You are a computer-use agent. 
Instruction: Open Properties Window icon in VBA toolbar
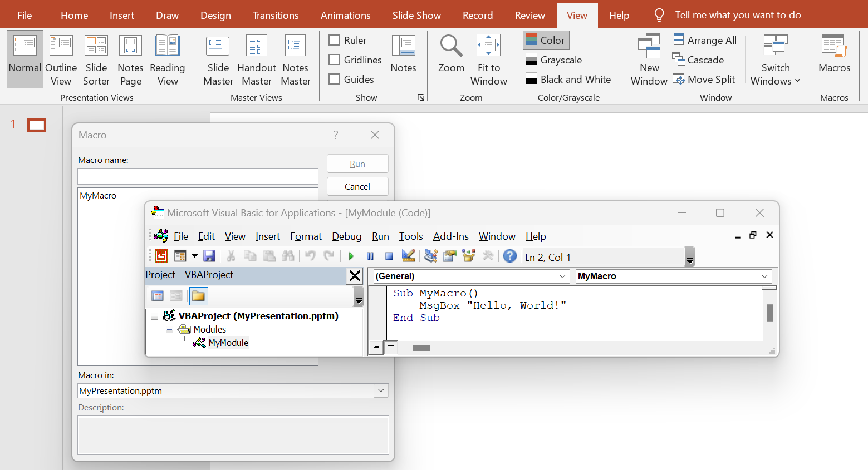(450, 256)
